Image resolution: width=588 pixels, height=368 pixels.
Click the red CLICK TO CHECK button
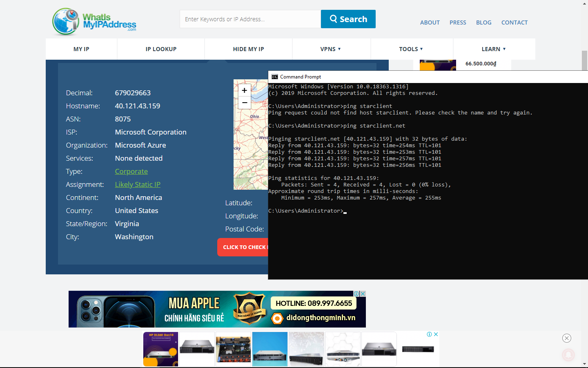click(x=243, y=247)
